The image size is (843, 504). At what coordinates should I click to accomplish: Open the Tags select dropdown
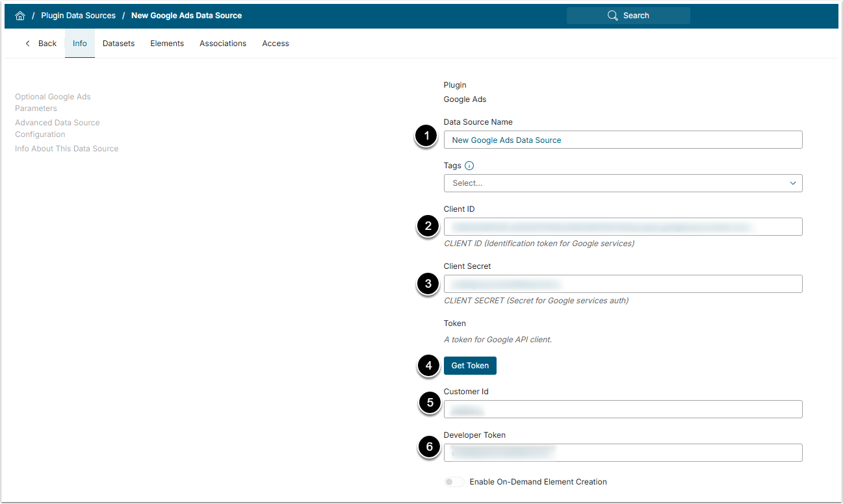tap(617, 183)
